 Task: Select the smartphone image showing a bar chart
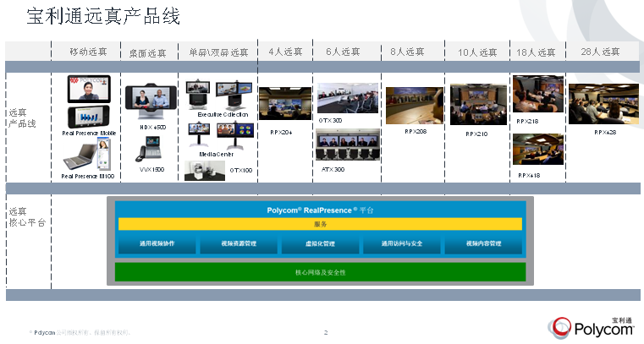click(89, 117)
